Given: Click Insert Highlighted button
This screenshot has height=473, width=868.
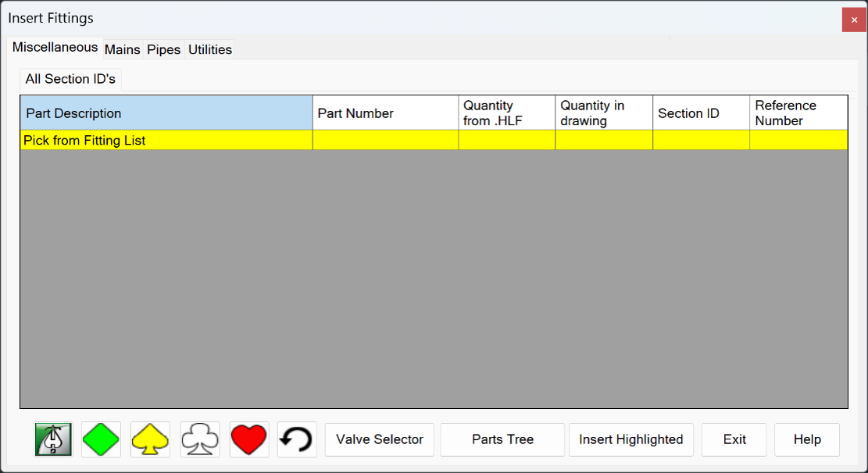Looking at the screenshot, I should (x=631, y=439).
